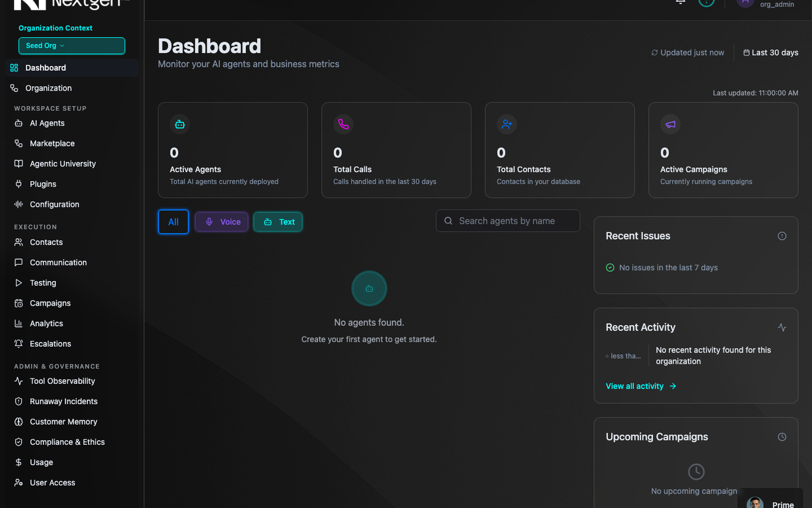The height and width of the screenshot is (508, 812).
Task: Follow the View all activity link
Action: point(641,386)
